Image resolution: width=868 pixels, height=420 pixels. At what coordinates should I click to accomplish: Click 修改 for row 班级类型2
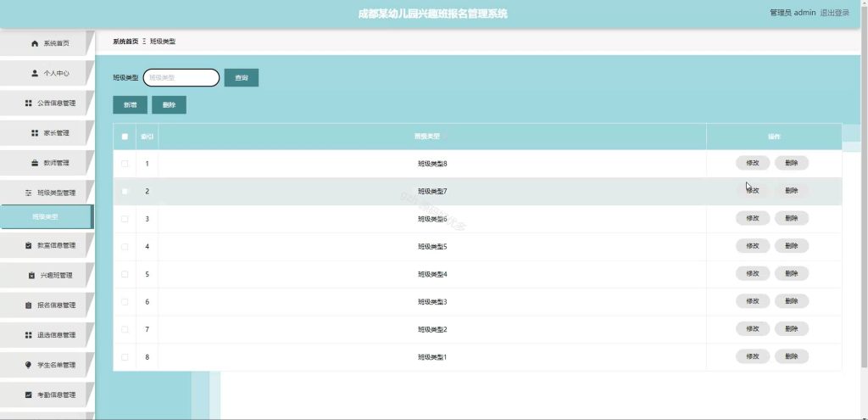pos(753,329)
